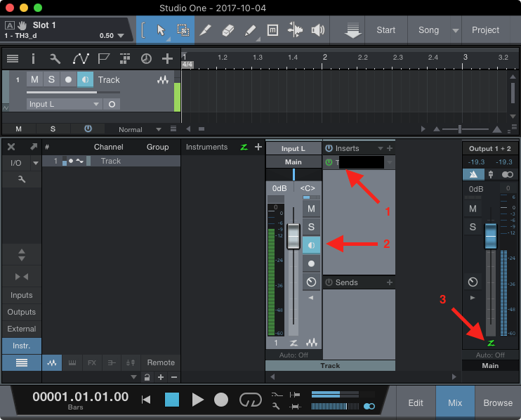Image resolution: width=521 pixels, height=420 pixels.
Task: Switch to the Edit view
Action: tap(416, 402)
